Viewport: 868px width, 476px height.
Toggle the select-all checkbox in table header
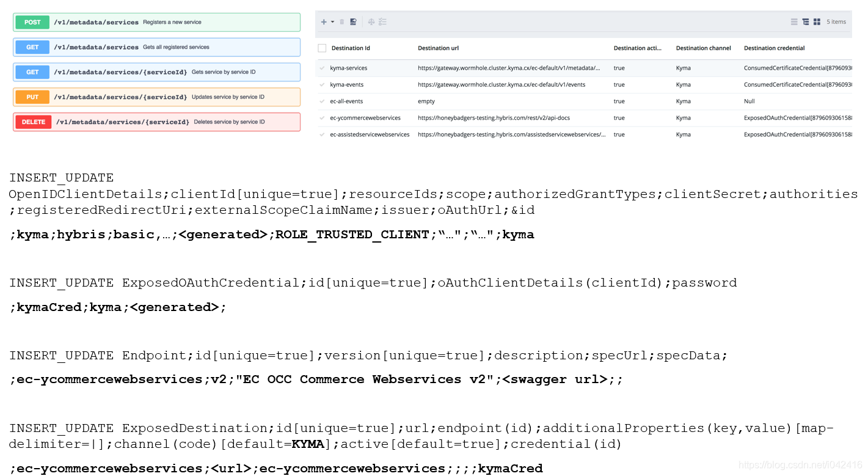(322, 48)
